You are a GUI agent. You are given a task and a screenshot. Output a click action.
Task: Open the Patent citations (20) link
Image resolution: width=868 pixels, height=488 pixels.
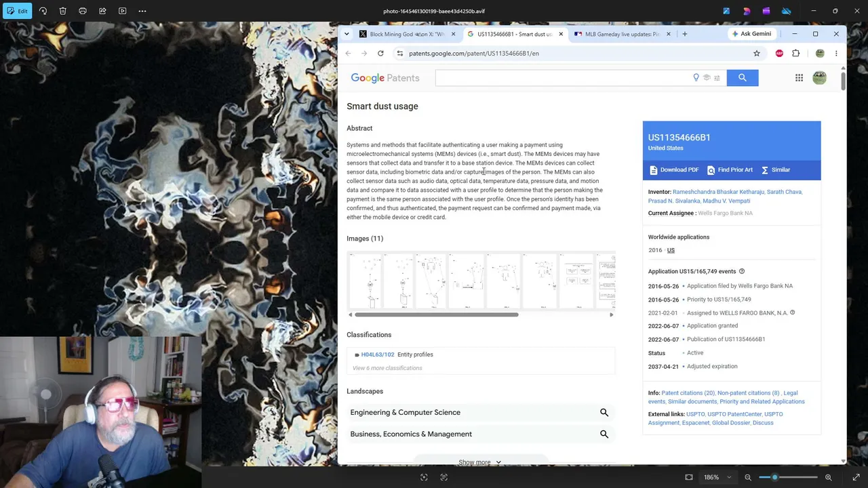tap(688, 393)
